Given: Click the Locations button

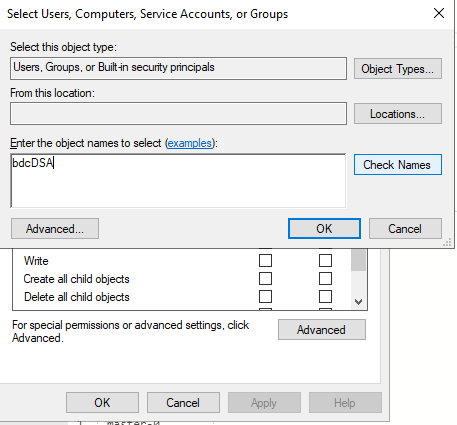Looking at the screenshot, I should (398, 114).
